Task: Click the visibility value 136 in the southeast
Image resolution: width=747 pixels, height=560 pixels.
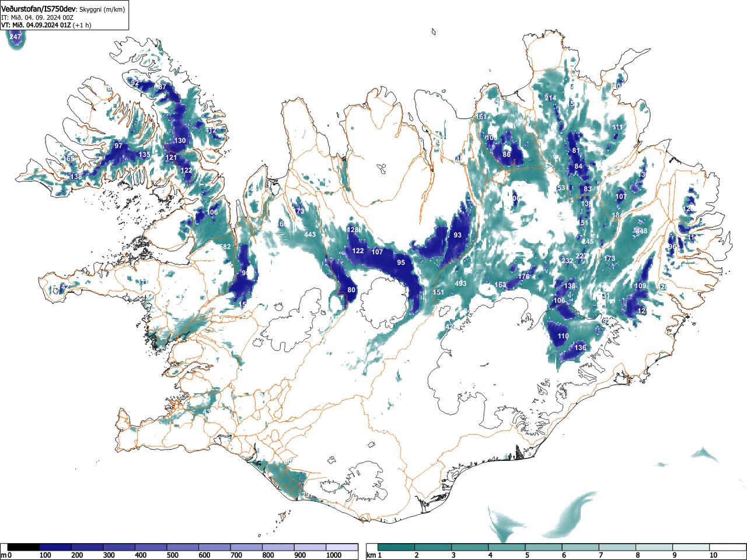Action: pos(580,348)
